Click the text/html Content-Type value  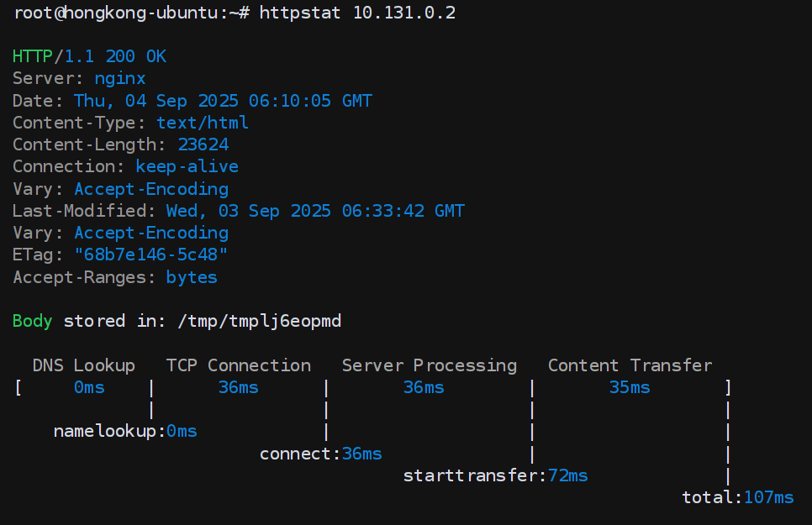point(203,123)
